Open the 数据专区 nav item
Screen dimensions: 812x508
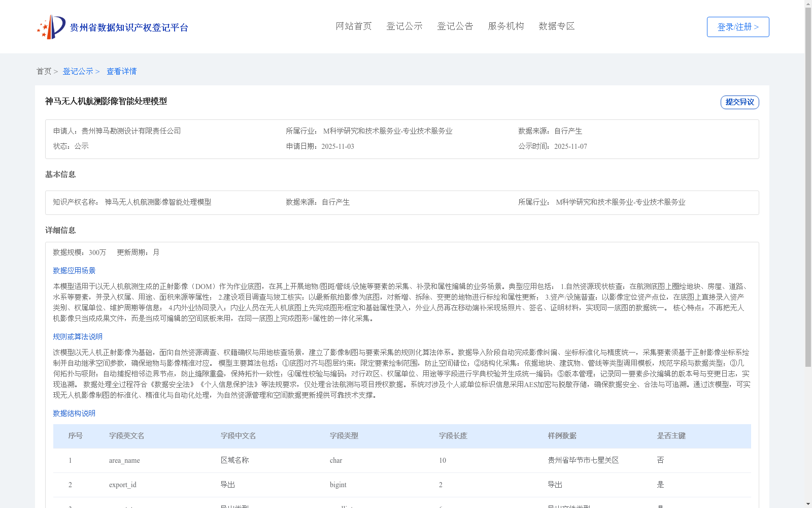[557, 26]
